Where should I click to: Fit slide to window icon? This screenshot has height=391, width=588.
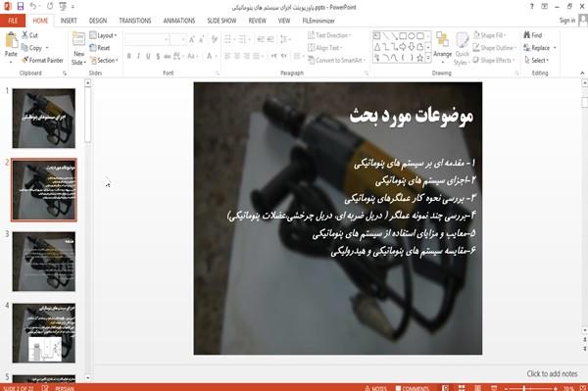(x=582, y=388)
